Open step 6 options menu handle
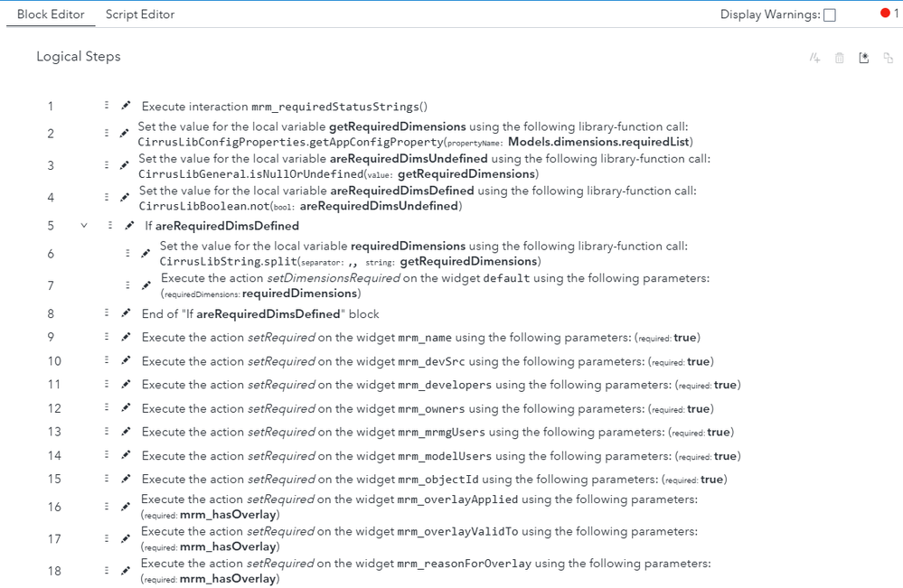 [127, 253]
